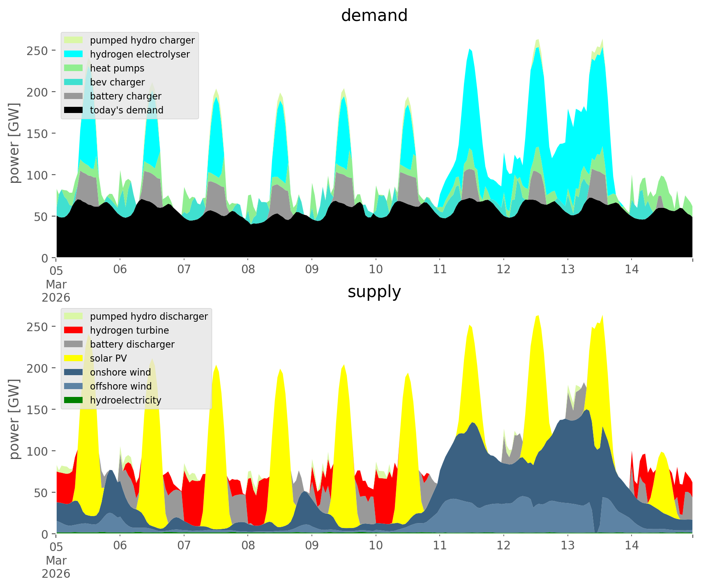Click date tick 11 on the demand x-axis

pyautogui.click(x=440, y=270)
